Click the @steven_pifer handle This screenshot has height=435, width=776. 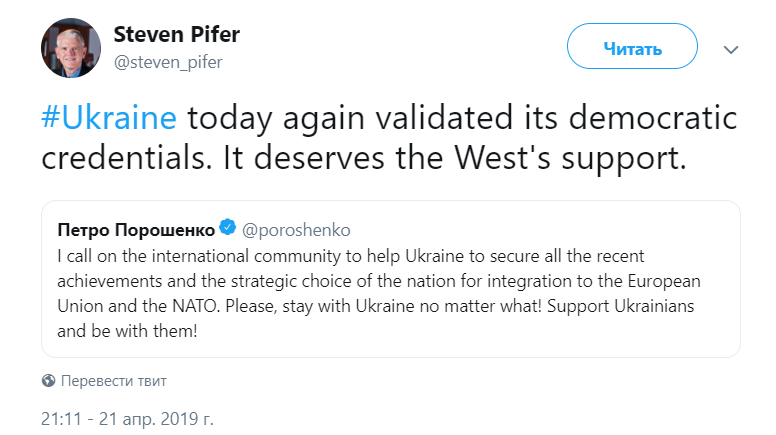167,62
